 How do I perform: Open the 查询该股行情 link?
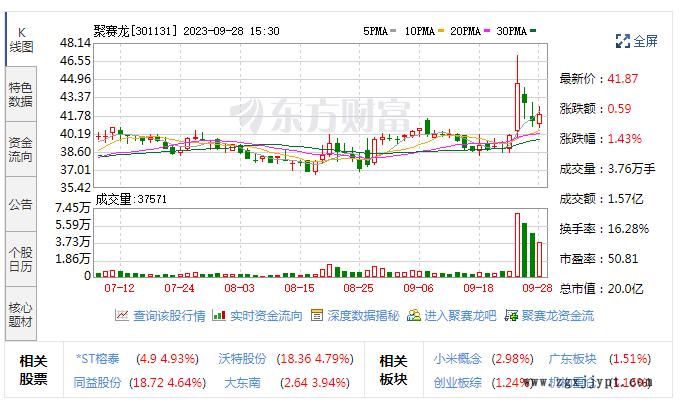pyautogui.click(x=169, y=316)
